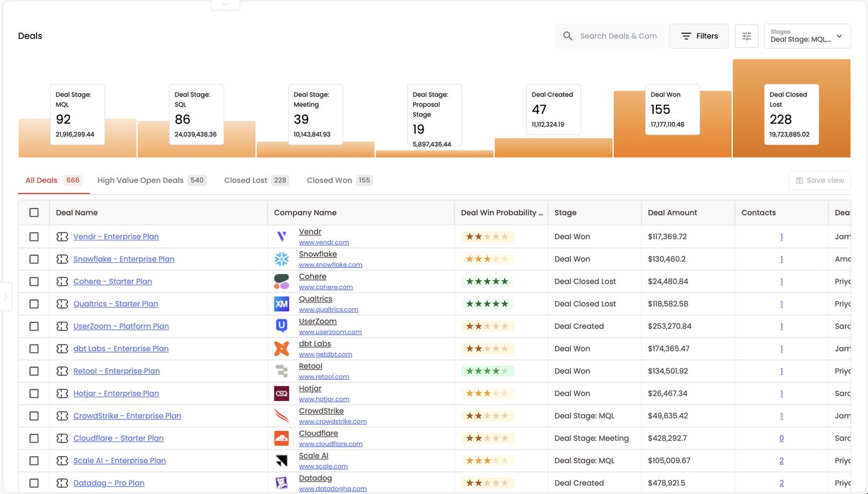Open the High Value Open Deals tab
Image resolution: width=868 pixels, height=494 pixels.
pyautogui.click(x=152, y=180)
